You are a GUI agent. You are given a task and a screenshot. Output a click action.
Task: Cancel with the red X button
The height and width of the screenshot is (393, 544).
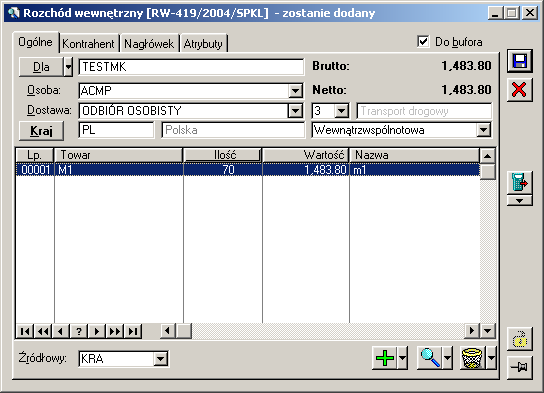(519, 90)
